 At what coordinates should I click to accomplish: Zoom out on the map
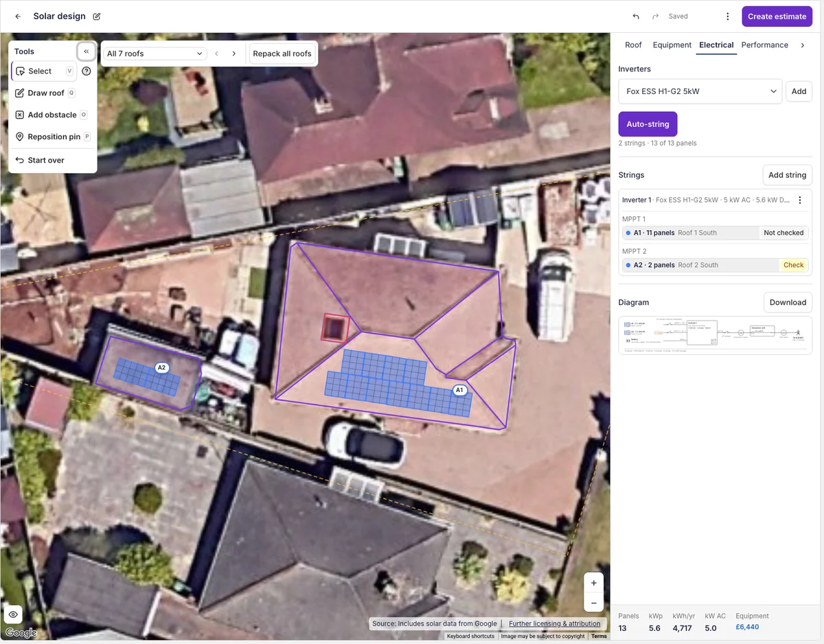[594, 603]
